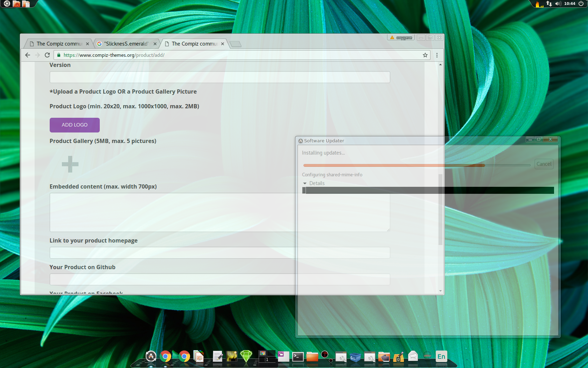Click the Your Product on Github field
588x368 pixels.
point(220,279)
